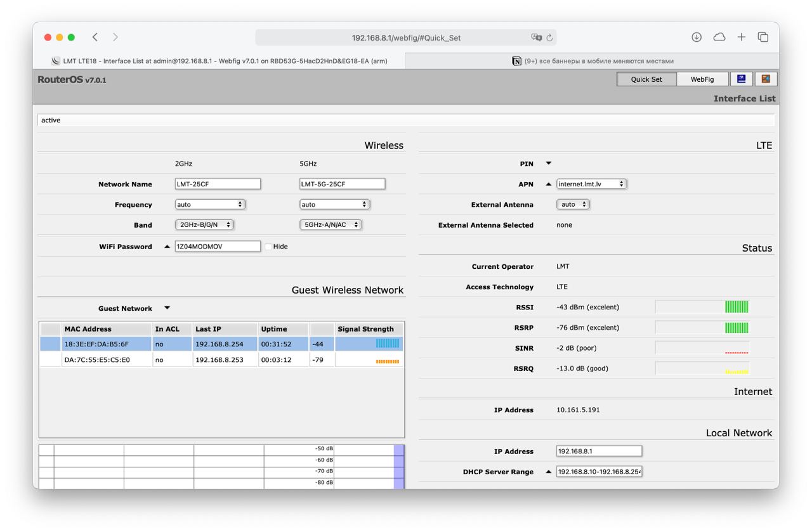812x532 pixels.
Task: Reload the page with refresh icon
Action: pos(549,37)
